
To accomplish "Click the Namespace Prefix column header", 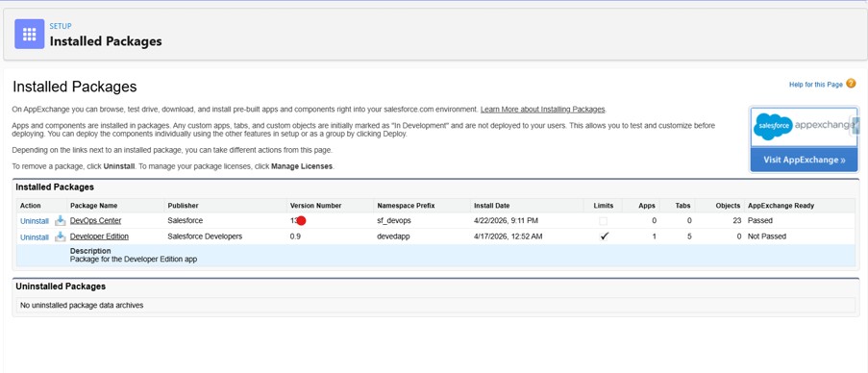I will click(x=406, y=206).
